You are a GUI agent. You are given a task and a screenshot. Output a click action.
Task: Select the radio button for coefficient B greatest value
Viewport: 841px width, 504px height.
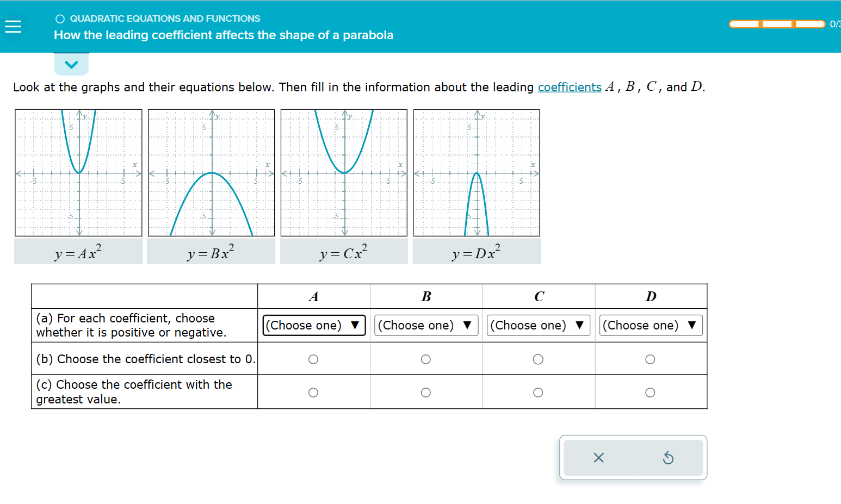[425, 391]
